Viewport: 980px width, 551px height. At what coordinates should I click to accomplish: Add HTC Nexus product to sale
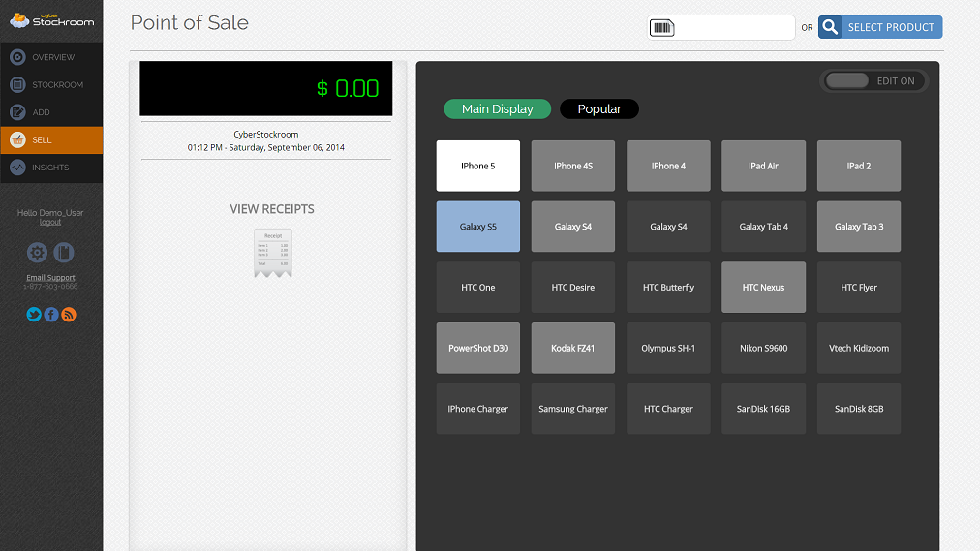tap(763, 288)
